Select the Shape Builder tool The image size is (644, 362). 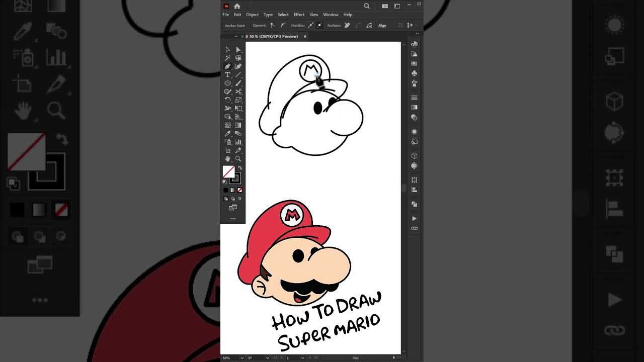coord(227,117)
